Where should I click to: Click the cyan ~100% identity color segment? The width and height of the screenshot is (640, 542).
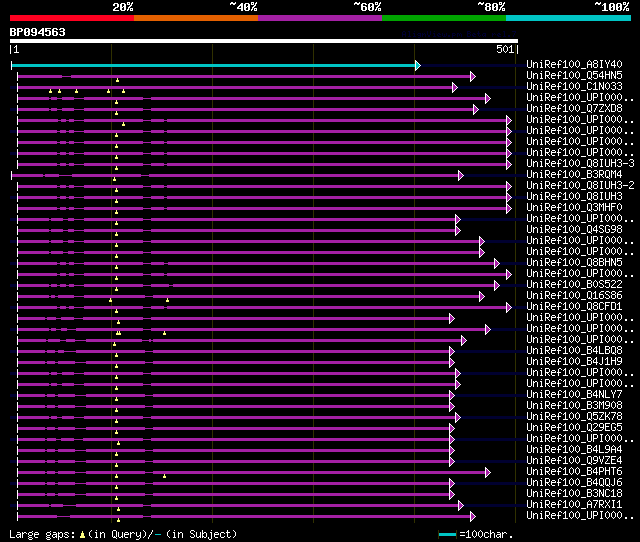pyautogui.click(x=568, y=18)
